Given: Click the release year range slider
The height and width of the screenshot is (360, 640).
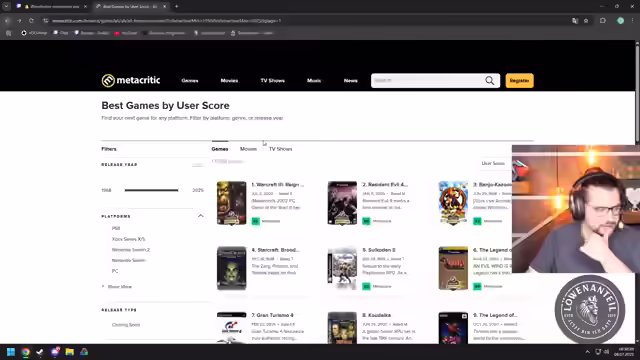Looking at the screenshot, I should point(151,190).
